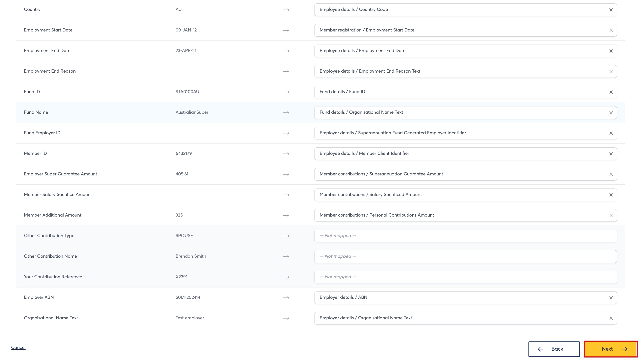Click the Cancel link
This screenshot has width=644, height=362.
(18, 347)
